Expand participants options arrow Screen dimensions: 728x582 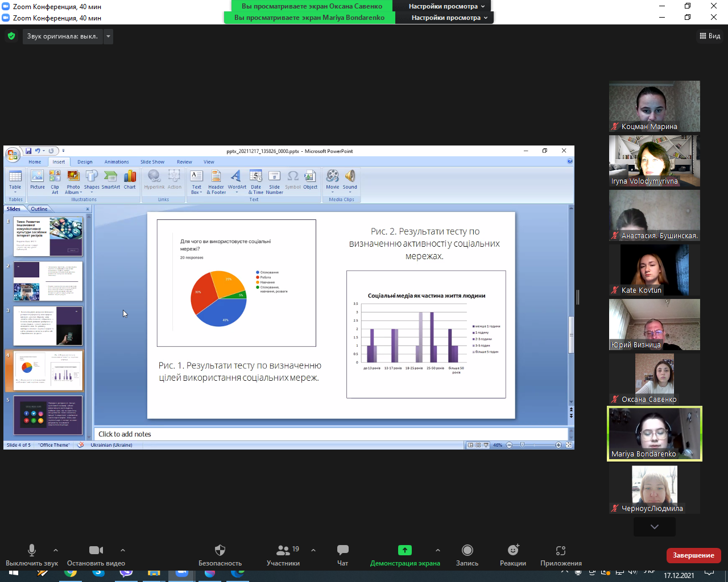pos(313,550)
